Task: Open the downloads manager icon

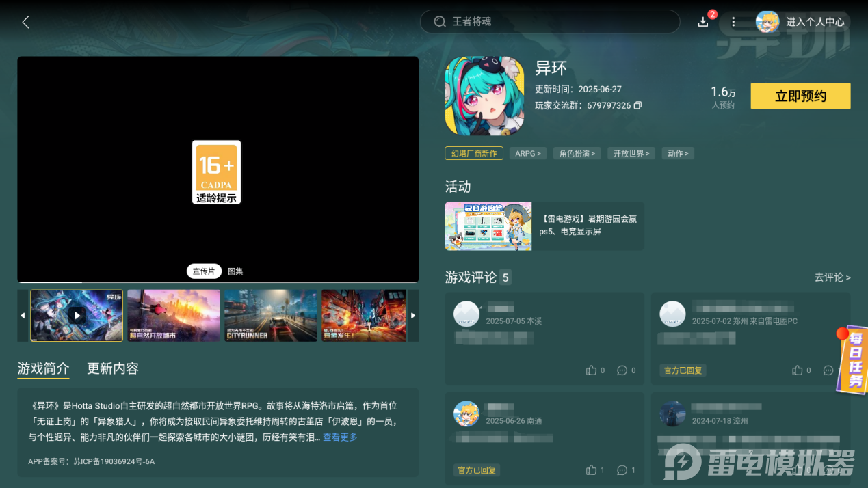Action: pyautogui.click(x=703, y=22)
